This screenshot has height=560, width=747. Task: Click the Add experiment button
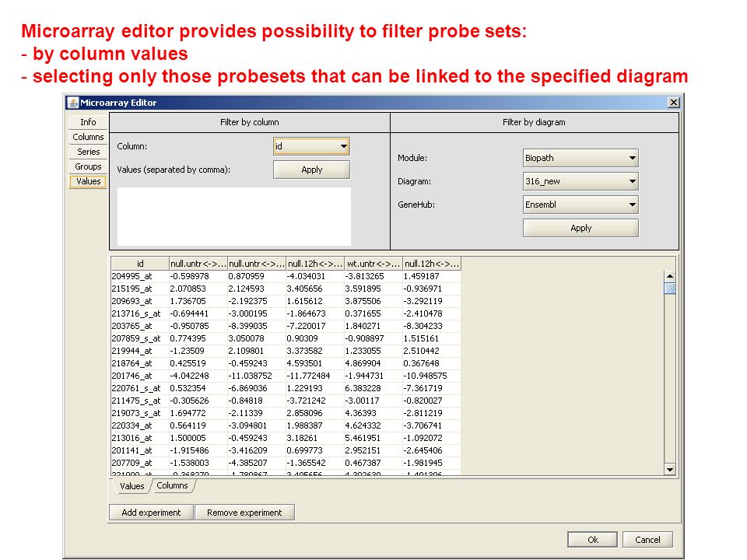pyautogui.click(x=151, y=513)
